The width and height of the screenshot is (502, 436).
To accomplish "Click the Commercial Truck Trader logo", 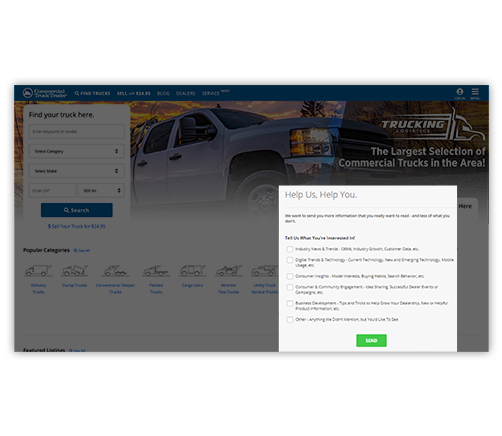I will pyautogui.click(x=45, y=93).
